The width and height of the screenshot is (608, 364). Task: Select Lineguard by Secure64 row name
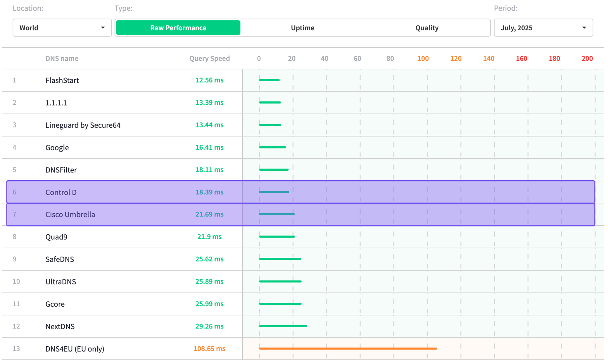(x=83, y=125)
